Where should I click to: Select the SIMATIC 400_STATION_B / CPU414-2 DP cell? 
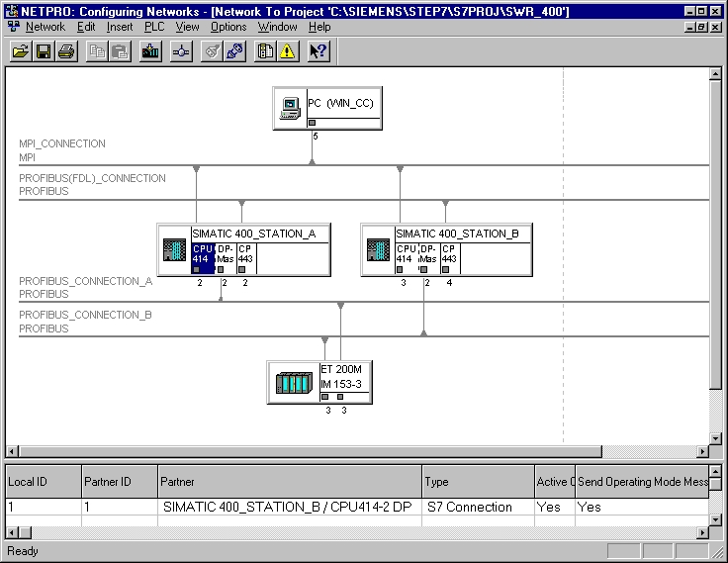[290, 507]
